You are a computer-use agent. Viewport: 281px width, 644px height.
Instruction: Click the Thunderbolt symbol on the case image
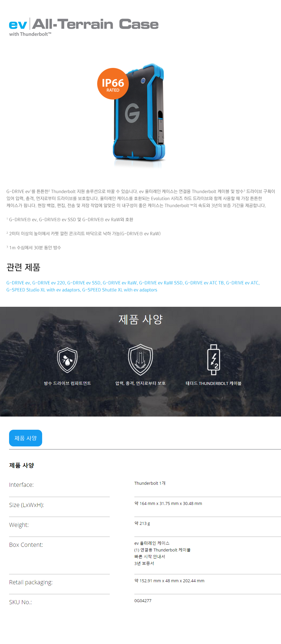(x=143, y=80)
